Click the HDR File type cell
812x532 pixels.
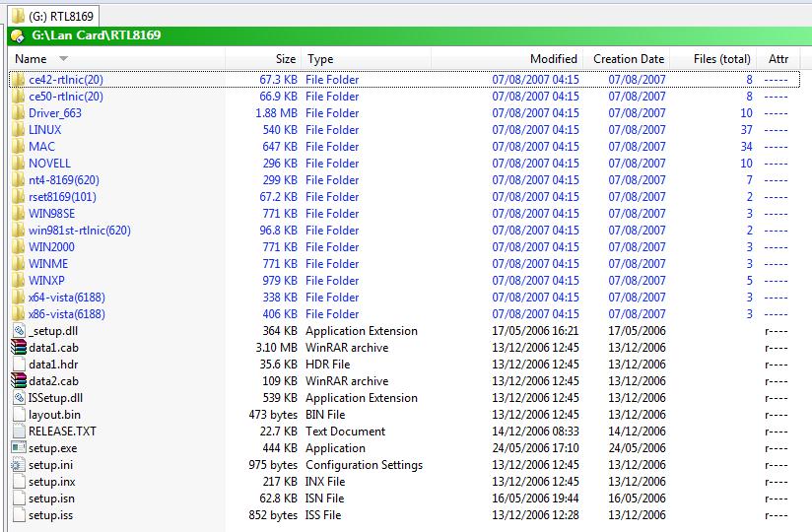coord(328,365)
